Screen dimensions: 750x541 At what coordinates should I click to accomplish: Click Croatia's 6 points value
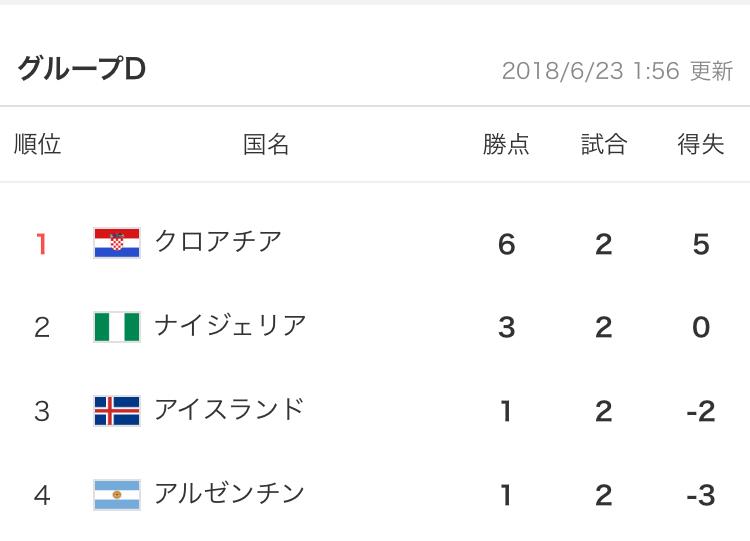tap(507, 244)
